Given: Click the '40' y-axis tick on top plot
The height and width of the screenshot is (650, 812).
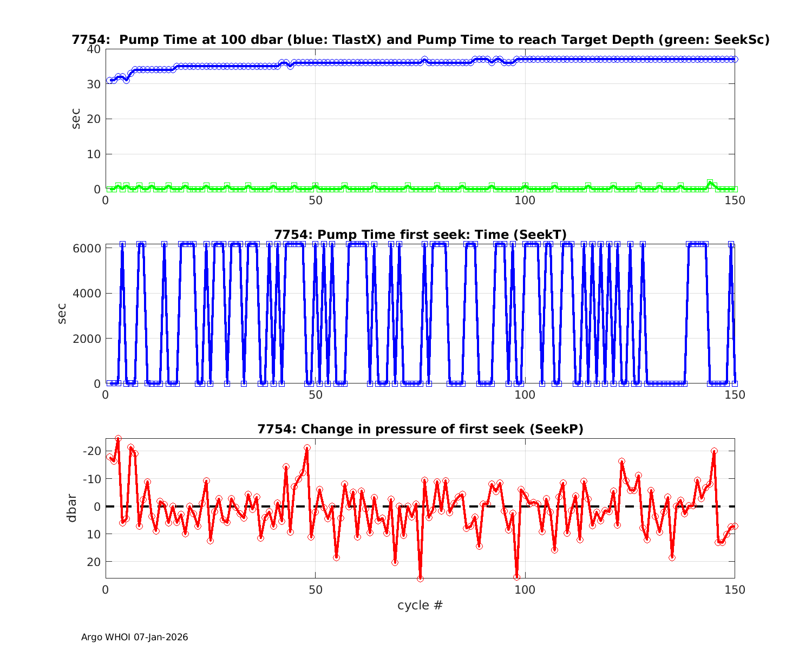Looking at the screenshot, I should 94,49.
